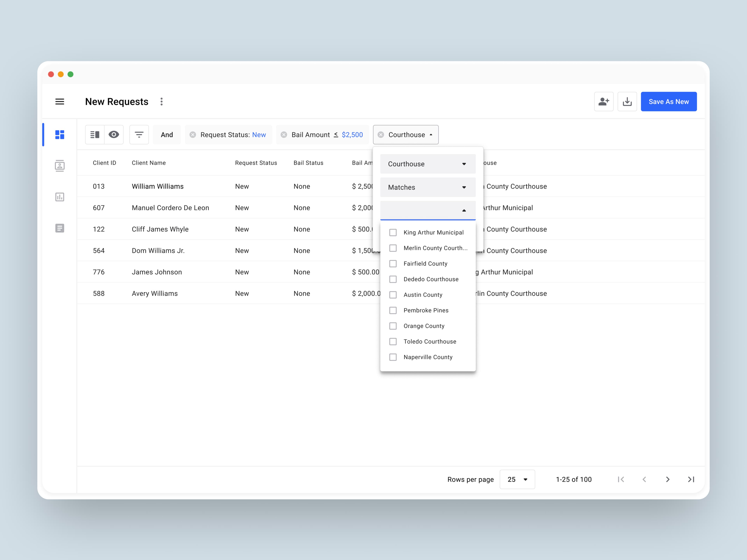The width and height of the screenshot is (747, 560).
Task: Open the reports chart icon in sidebar
Action: [x=60, y=197]
